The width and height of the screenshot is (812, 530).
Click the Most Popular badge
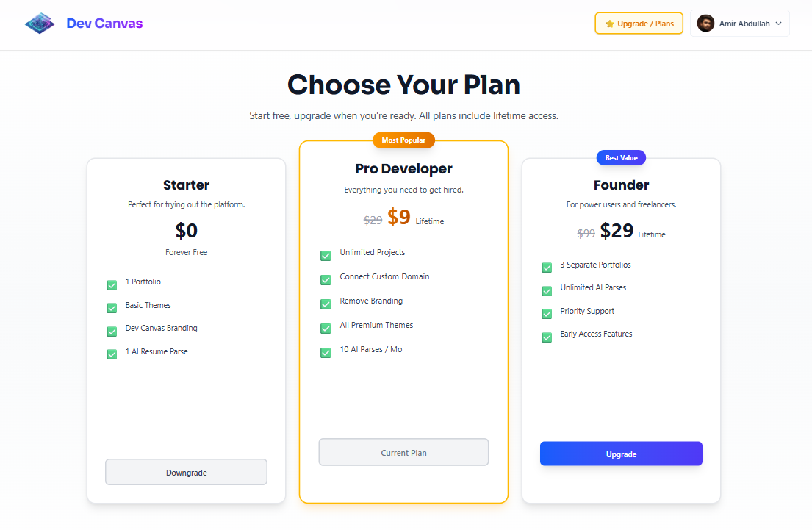pyautogui.click(x=403, y=140)
